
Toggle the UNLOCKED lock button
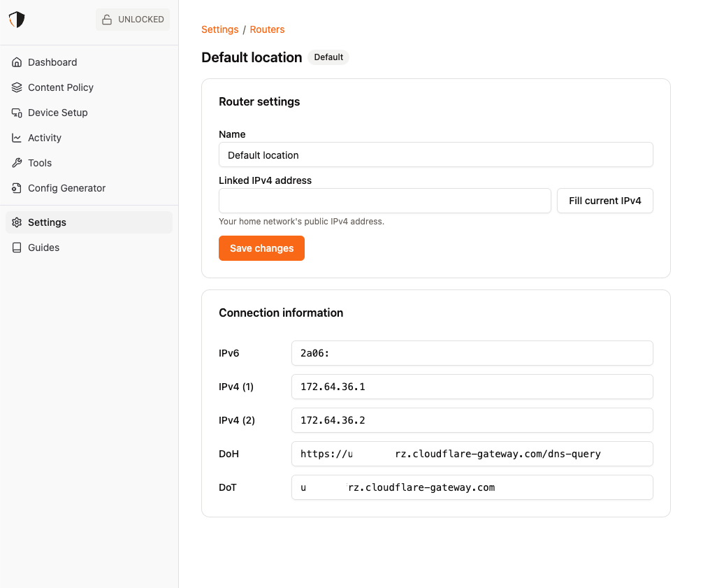pyautogui.click(x=133, y=20)
